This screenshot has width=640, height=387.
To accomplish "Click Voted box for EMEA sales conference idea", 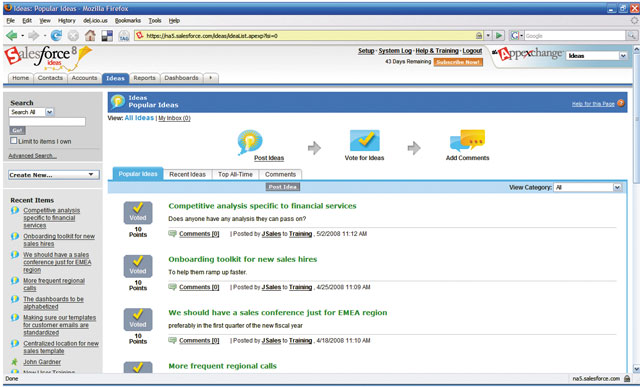I will (x=138, y=320).
